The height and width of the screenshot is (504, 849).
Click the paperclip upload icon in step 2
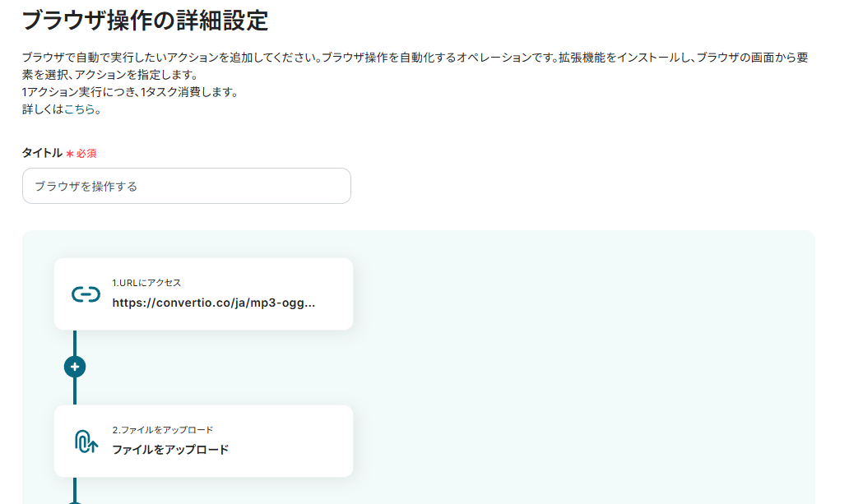[86, 442]
